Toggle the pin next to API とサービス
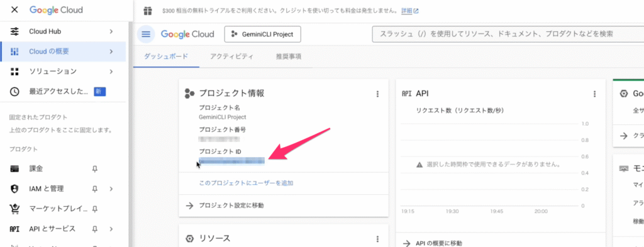 pyautogui.click(x=95, y=229)
